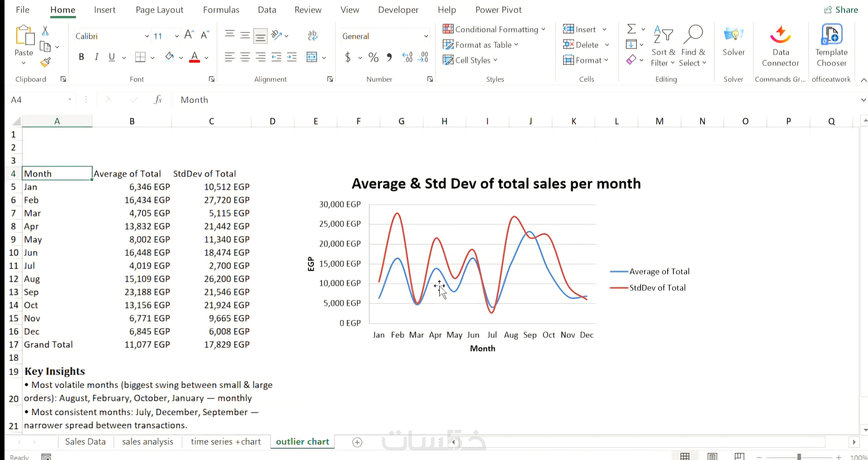This screenshot has width=868, height=460.
Task: Add a new sheet with plus button
Action: [x=357, y=442]
